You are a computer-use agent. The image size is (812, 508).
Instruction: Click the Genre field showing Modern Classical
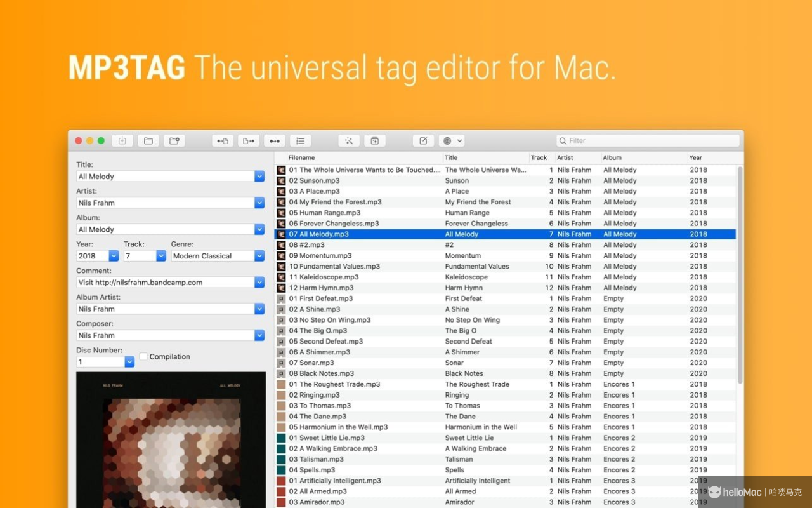213,256
